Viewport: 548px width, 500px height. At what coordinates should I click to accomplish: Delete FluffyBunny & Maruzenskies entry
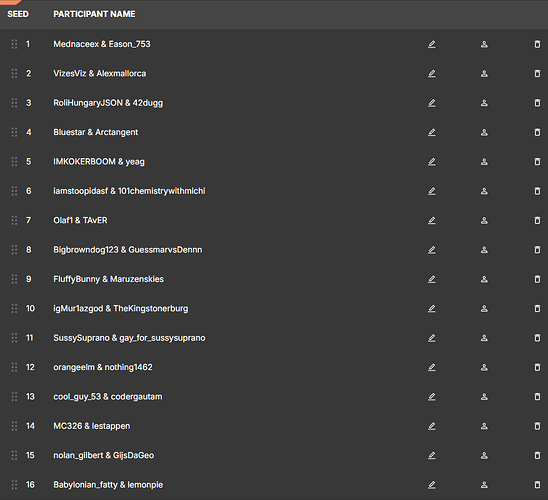pos(537,279)
